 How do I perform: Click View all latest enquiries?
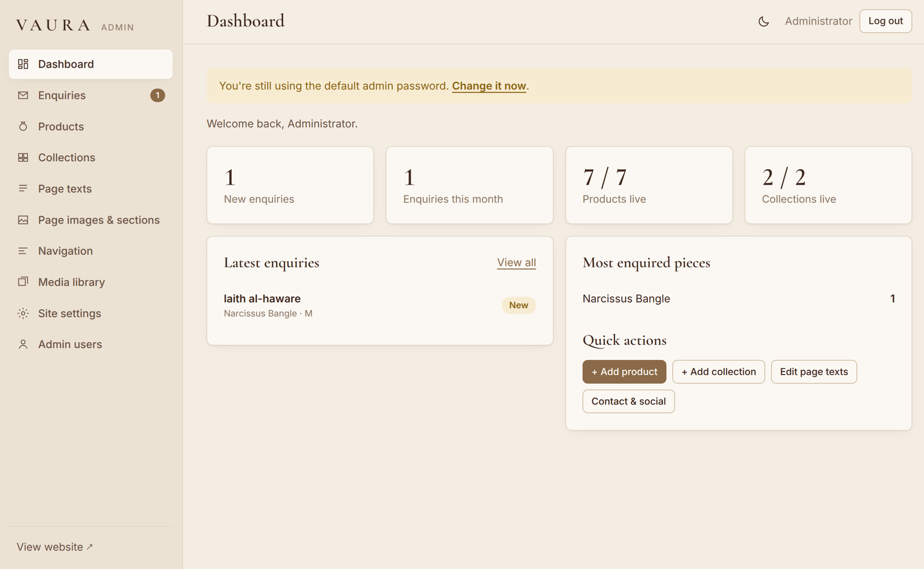tap(516, 263)
